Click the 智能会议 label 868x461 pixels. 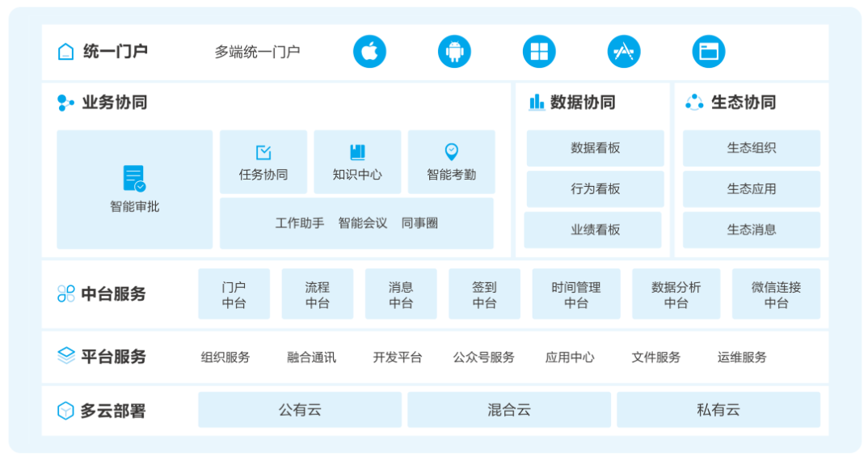point(363,223)
